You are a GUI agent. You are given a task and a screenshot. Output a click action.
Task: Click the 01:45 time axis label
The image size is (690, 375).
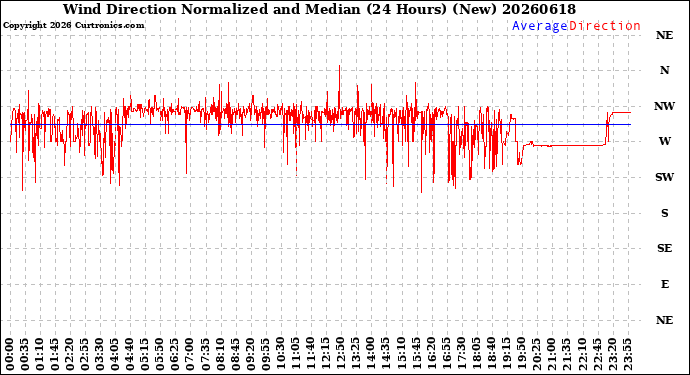coord(55,355)
